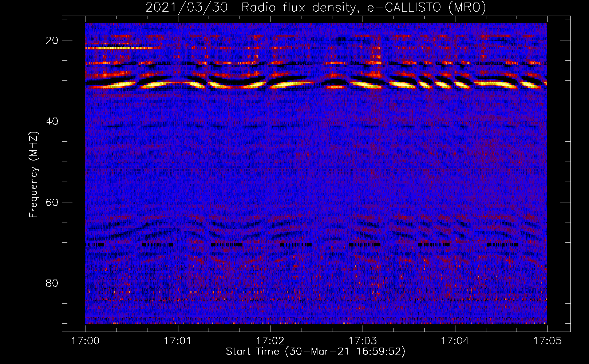
Task: Click the 'Start Time (30-Mar-21 16:59:52)' label
Action: click(316, 352)
